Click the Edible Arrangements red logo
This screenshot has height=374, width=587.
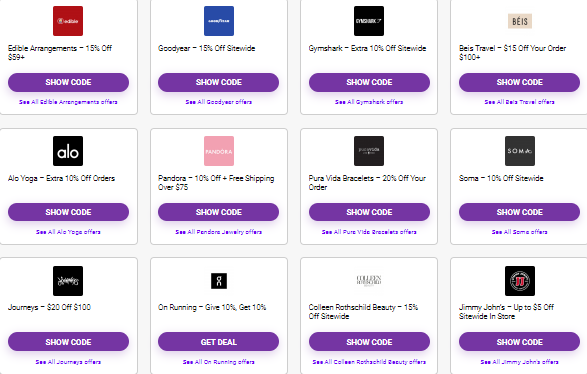coord(68,21)
